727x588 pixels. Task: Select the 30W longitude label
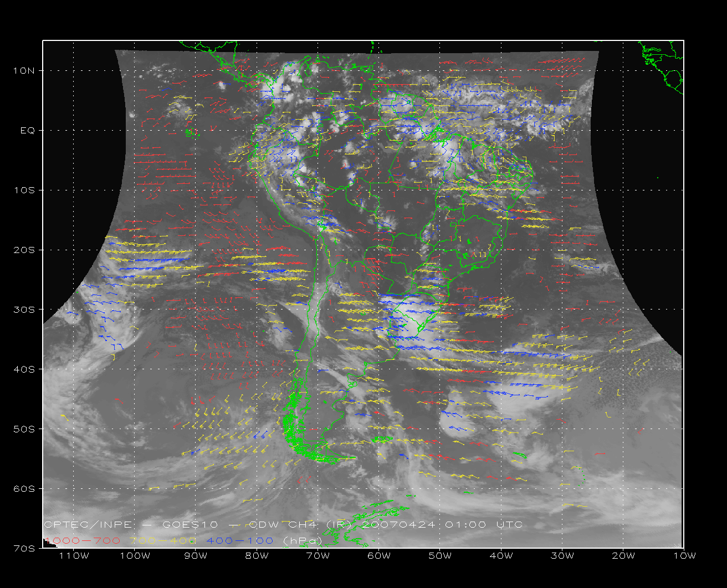[562, 555]
